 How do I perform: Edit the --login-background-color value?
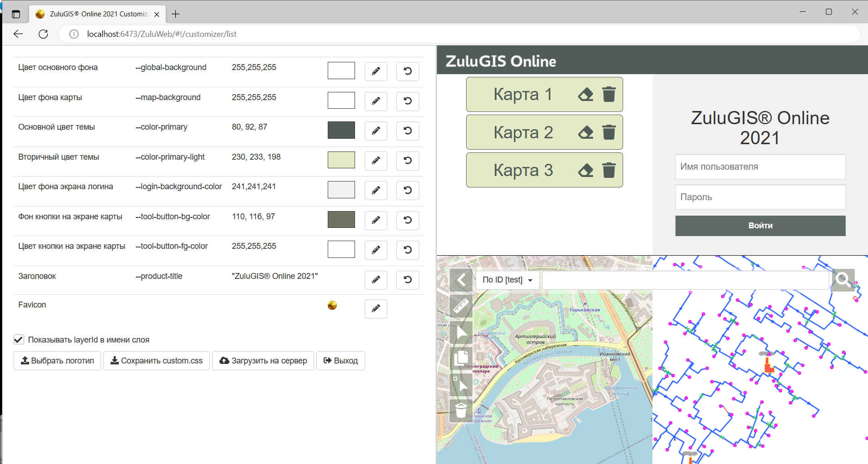[x=376, y=191]
